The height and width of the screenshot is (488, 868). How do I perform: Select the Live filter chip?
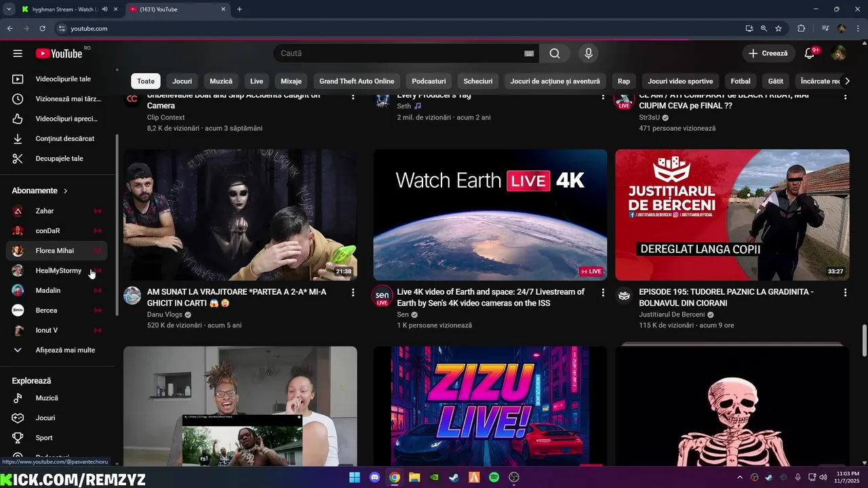point(256,81)
